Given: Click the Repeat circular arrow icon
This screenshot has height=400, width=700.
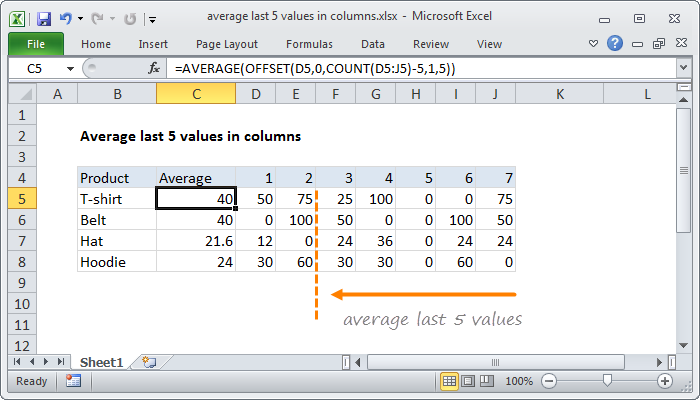Looking at the screenshot, I should coord(129,19).
